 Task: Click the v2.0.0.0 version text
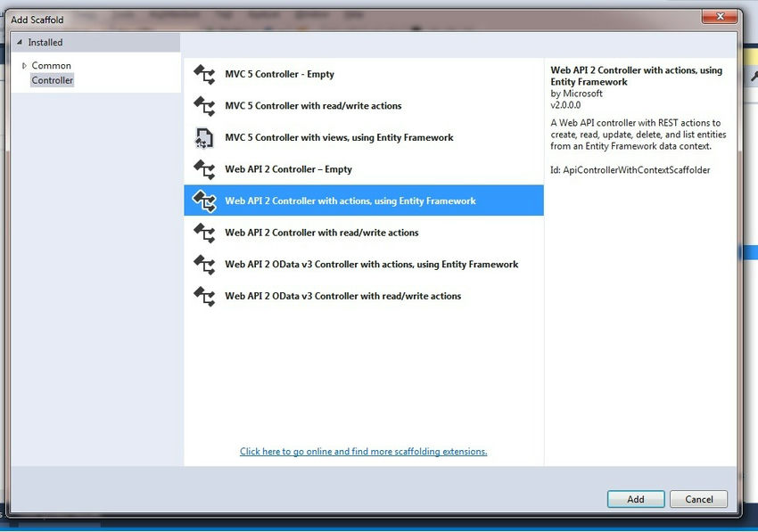coord(565,105)
